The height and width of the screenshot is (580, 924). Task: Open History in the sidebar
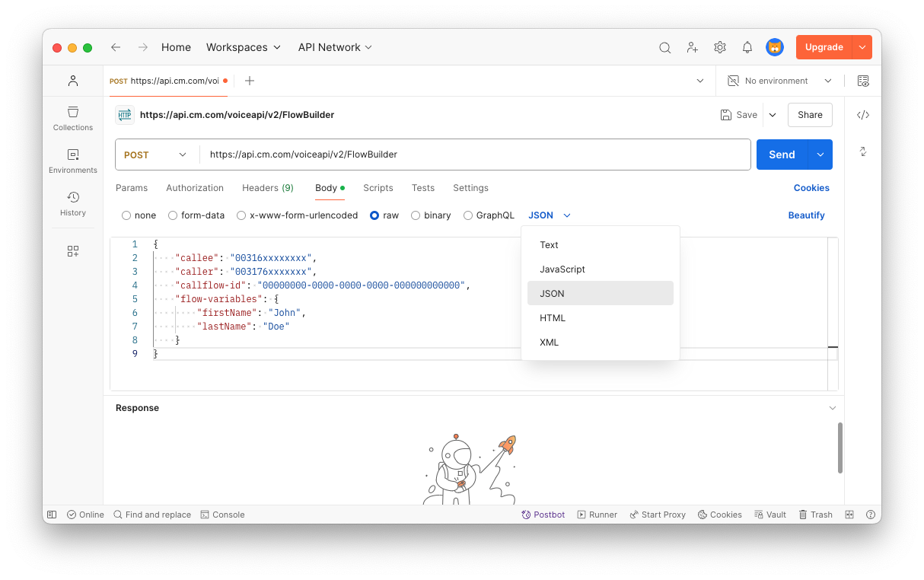(x=73, y=203)
